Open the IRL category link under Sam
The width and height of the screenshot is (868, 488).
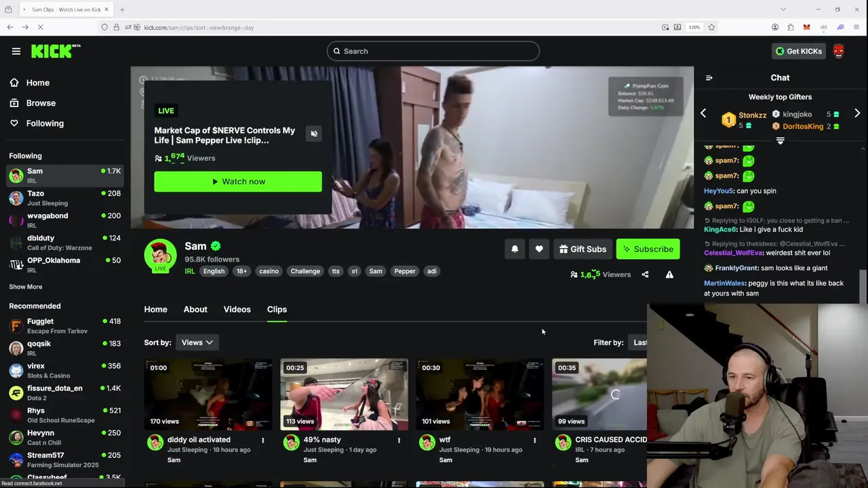190,271
